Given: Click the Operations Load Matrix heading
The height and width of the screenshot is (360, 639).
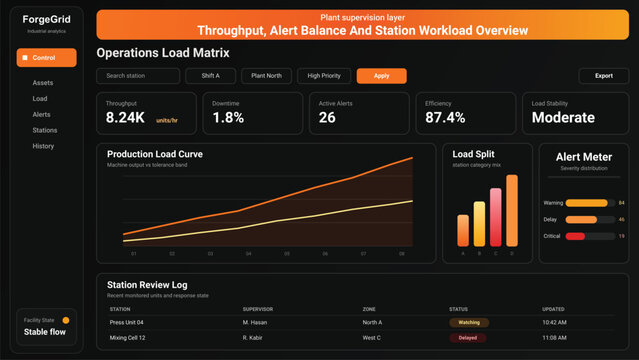Looking at the screenshot, I should click(x=163, y=53).
